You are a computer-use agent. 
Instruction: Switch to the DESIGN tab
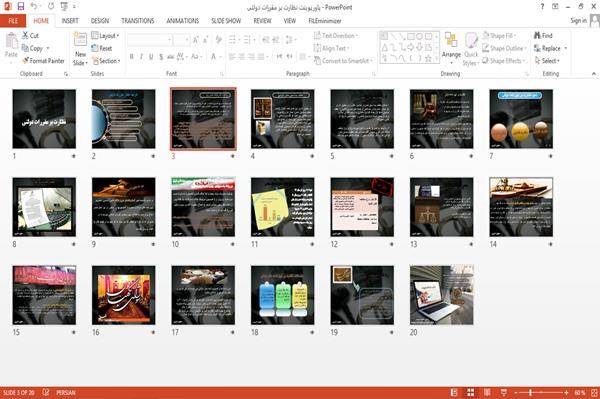[x=100, y=21]
